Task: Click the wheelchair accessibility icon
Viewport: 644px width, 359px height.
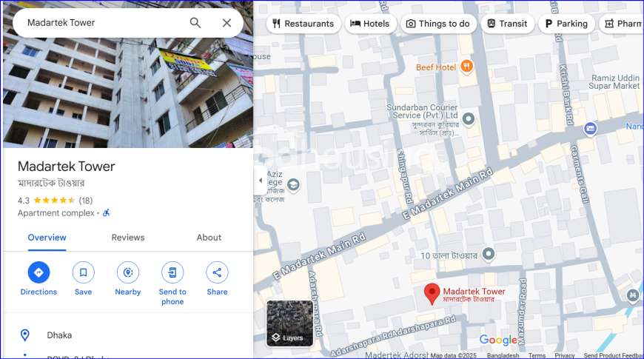Action: 107,212
